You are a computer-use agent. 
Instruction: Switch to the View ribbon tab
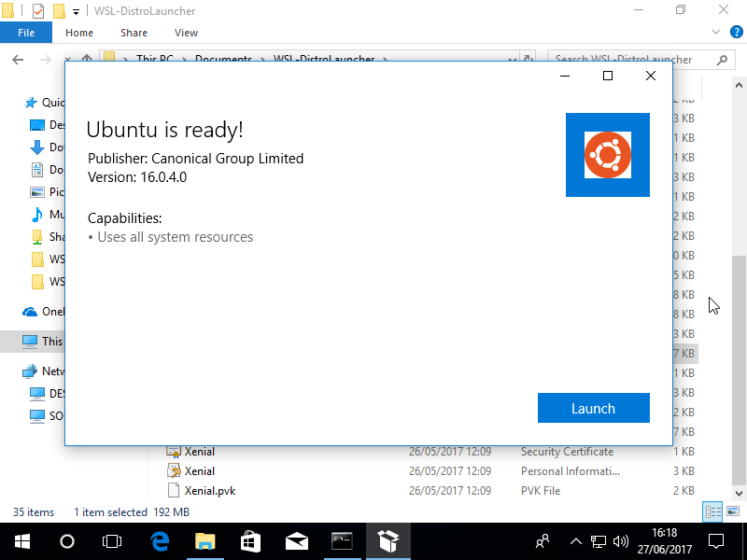(x=186, y=33)
